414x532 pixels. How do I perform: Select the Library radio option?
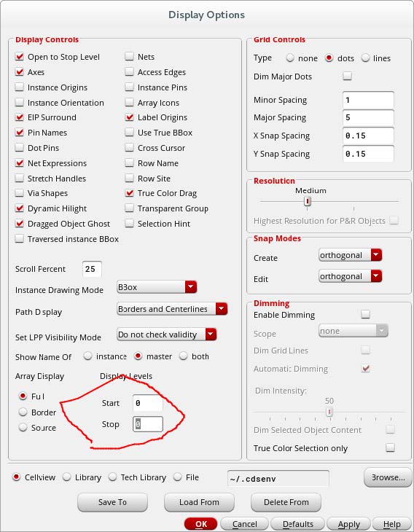pyautogui.click(x=66, y=477)
